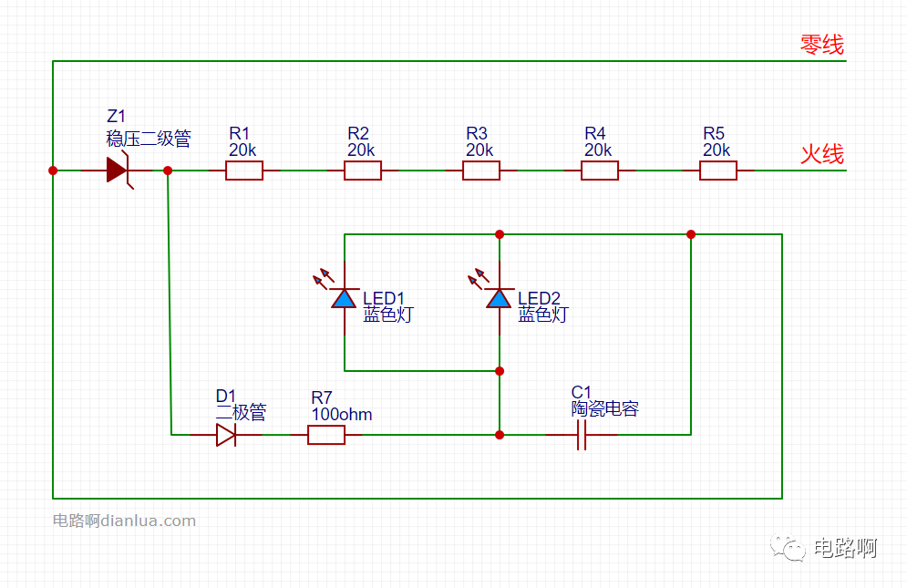Select resistor R3 symbol
The width and height of the screenshot is (907, 588).
[x=481, y=170]
